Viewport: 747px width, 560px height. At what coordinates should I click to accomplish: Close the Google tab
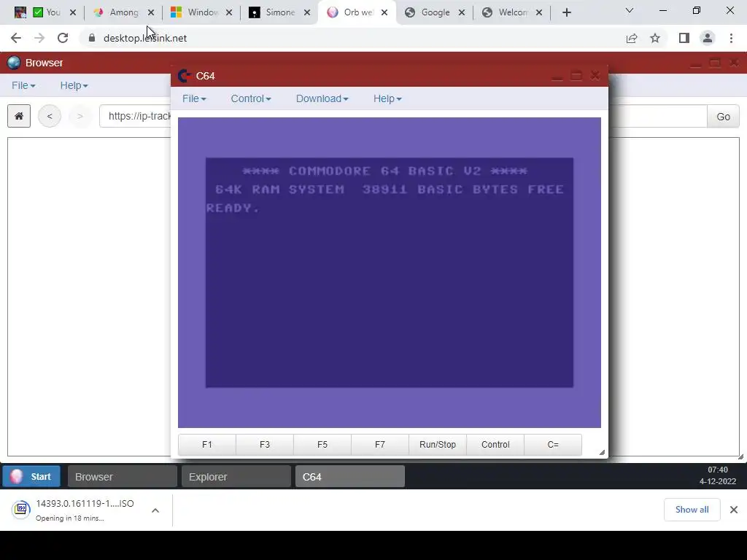[x=462, y=12]
